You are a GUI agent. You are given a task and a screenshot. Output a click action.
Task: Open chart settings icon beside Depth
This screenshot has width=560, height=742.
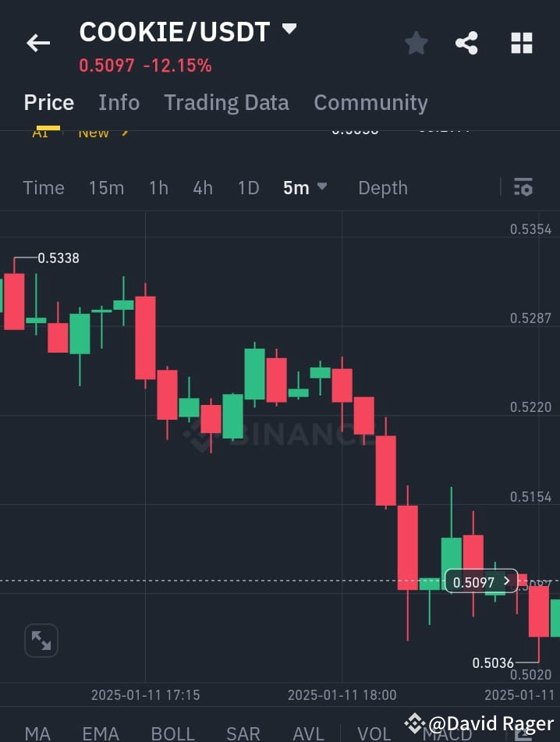[523, 187]
